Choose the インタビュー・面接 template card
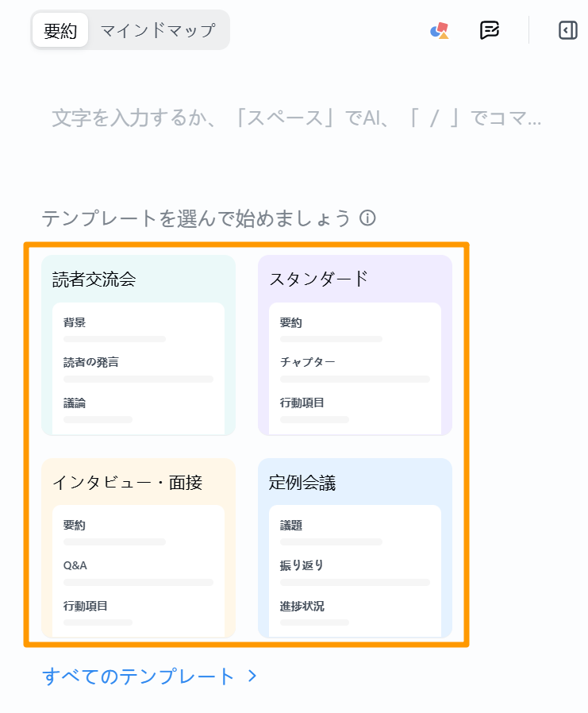Screen dimensions: 588x713 point(138,548)
